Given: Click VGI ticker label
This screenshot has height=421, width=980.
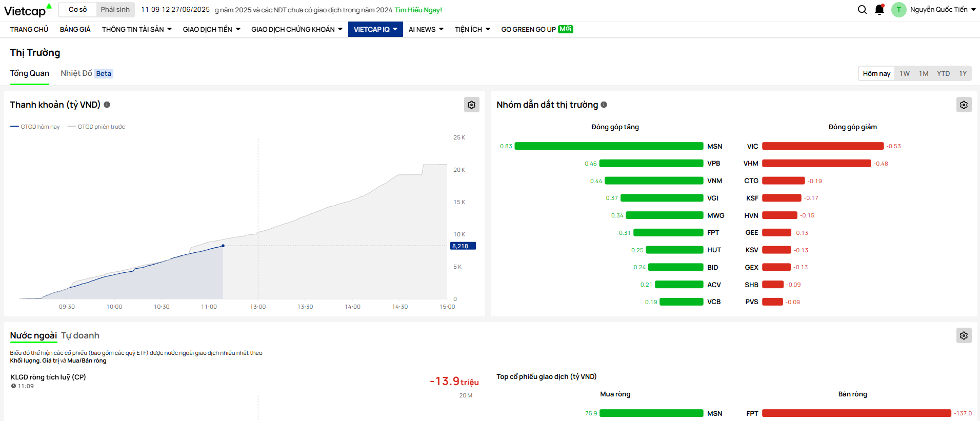Looking at the screenshot, I should coord(713,198).
